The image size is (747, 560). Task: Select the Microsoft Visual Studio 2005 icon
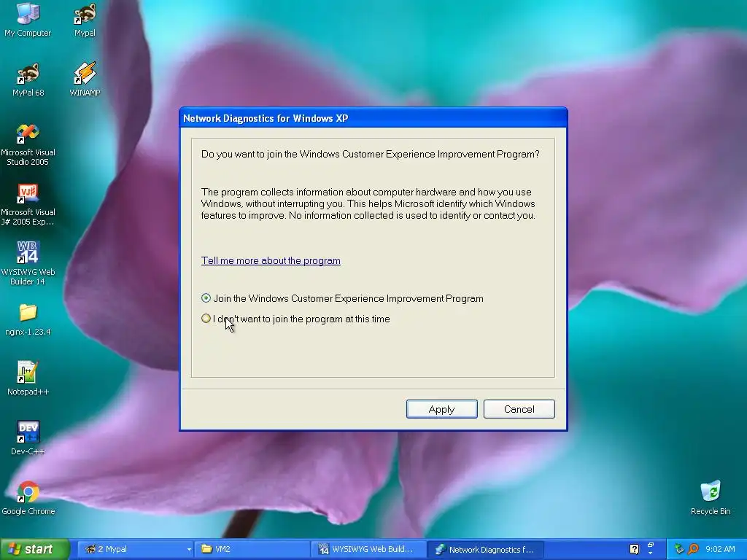point(28,144)
